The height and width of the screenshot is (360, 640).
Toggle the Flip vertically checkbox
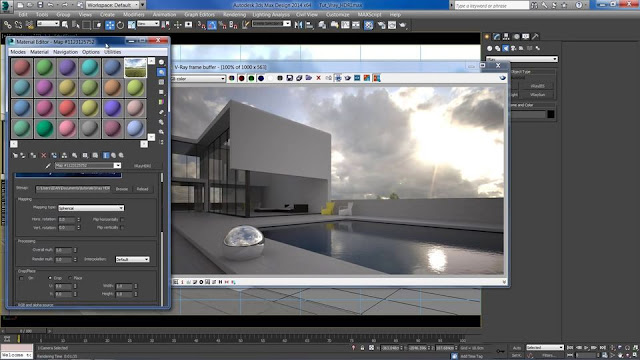[x=122, y=228]
